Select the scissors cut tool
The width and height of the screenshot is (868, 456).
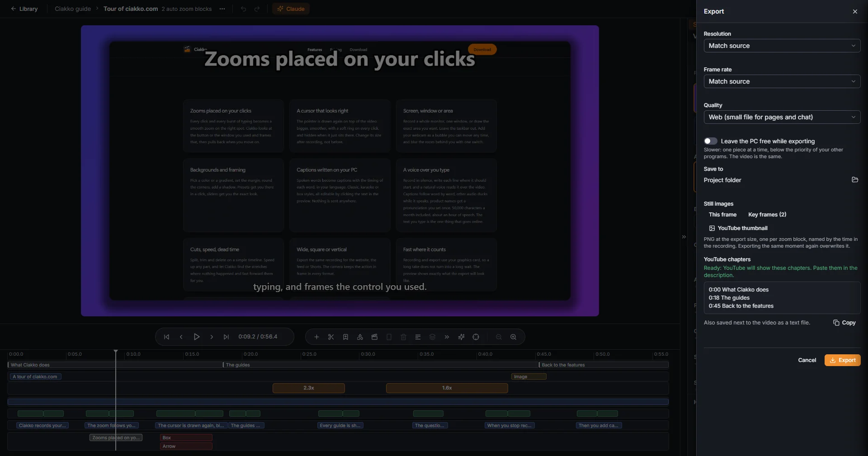click(x=331, y=337)
